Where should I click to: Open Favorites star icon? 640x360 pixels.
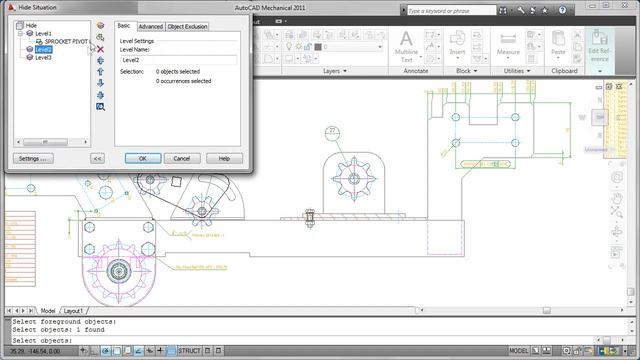tap(544, 11)
